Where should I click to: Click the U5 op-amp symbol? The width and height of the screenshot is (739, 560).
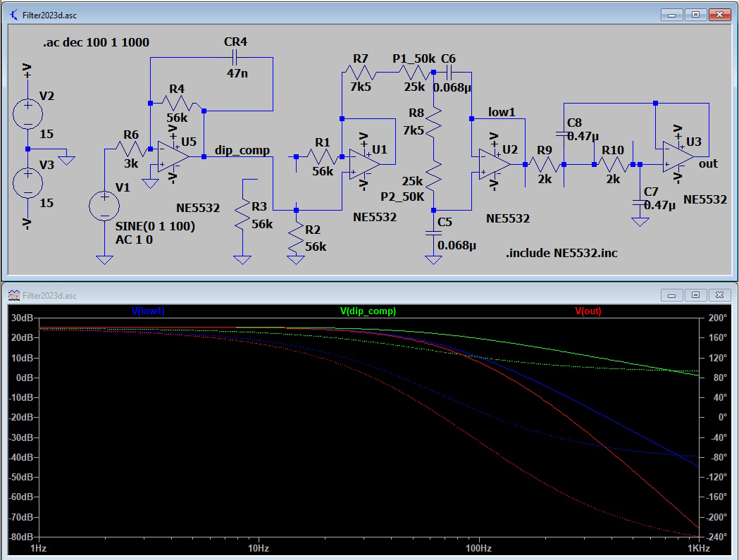tap(173, 156)
